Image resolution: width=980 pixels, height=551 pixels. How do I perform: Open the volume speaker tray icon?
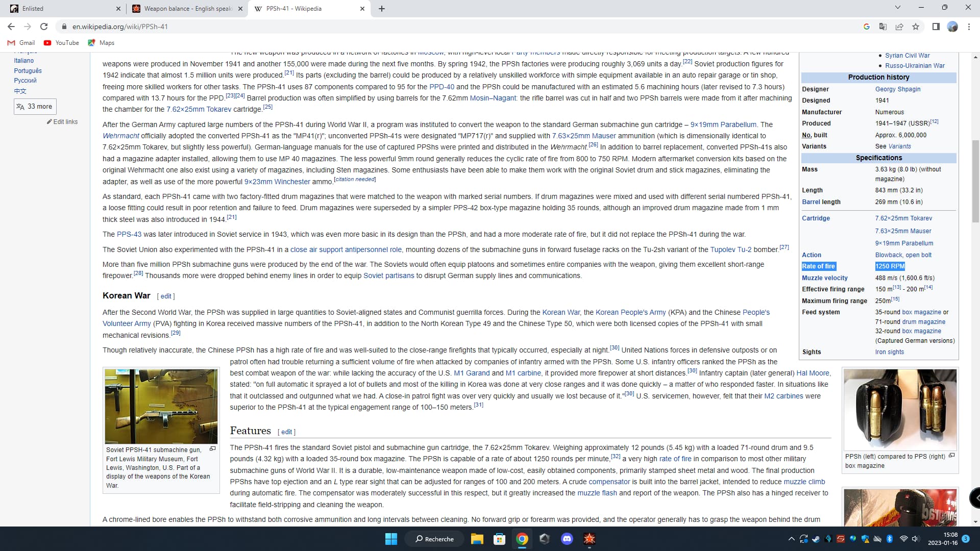[915, 539]
